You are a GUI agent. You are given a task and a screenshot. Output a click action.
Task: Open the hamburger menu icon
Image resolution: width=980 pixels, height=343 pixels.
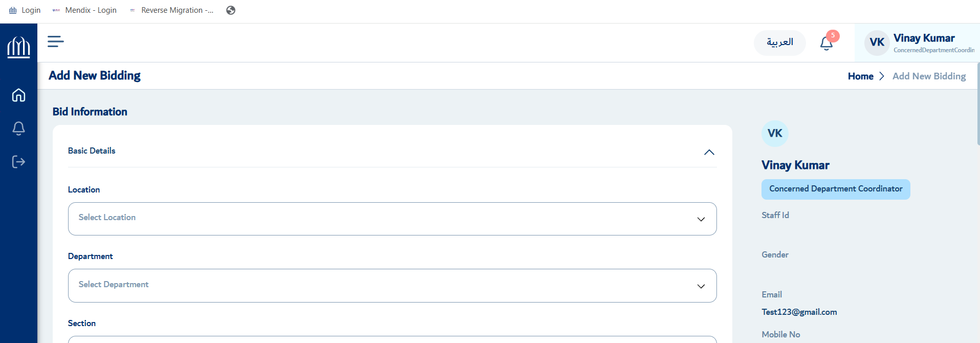[55, 41]
